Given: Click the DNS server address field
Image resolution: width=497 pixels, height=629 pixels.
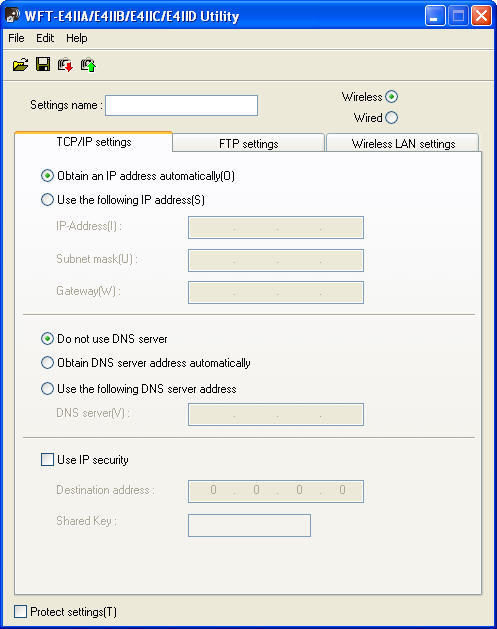Looking at the screenshot, I should click(276, 414).
